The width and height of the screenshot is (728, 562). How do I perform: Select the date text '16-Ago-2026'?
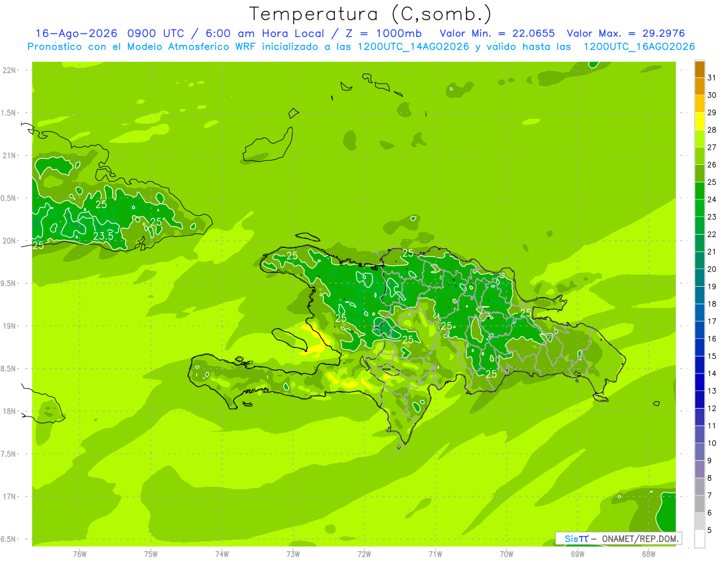pyautogui.click(x=76, y=33)
